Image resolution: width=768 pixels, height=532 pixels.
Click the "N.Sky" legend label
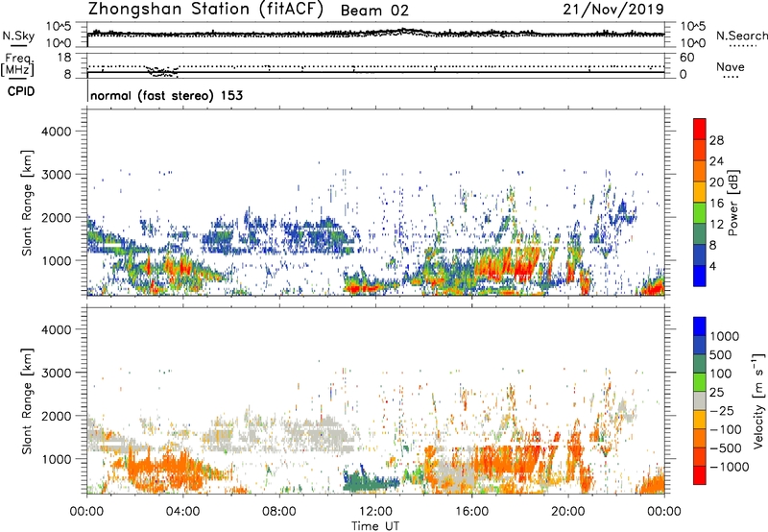click(18, 36)
